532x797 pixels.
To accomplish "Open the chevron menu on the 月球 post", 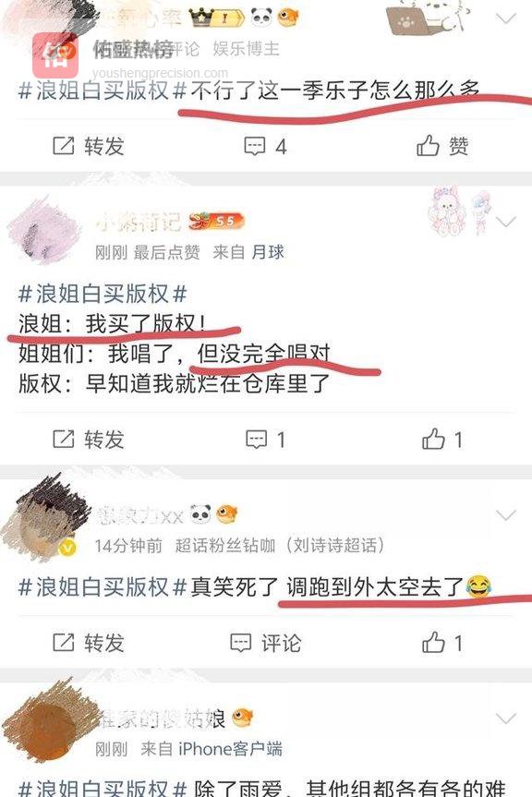I will [506, 222].
